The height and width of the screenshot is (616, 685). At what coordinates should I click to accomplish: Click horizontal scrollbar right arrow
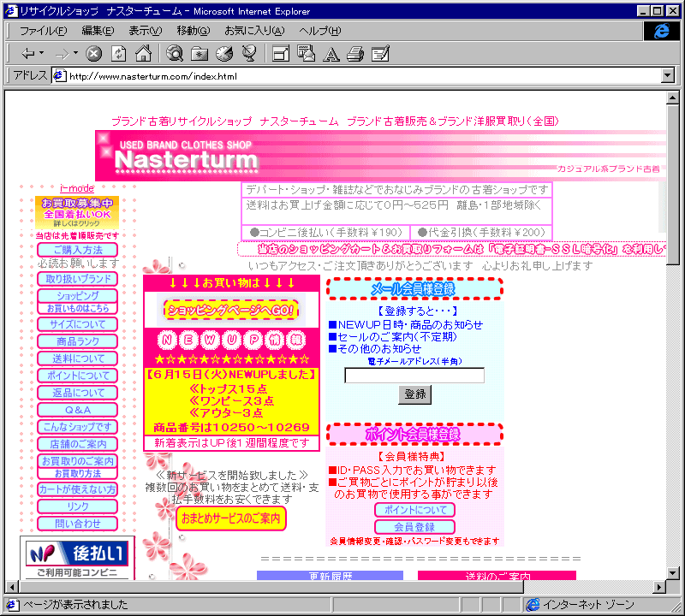click(x=659, y=587)
